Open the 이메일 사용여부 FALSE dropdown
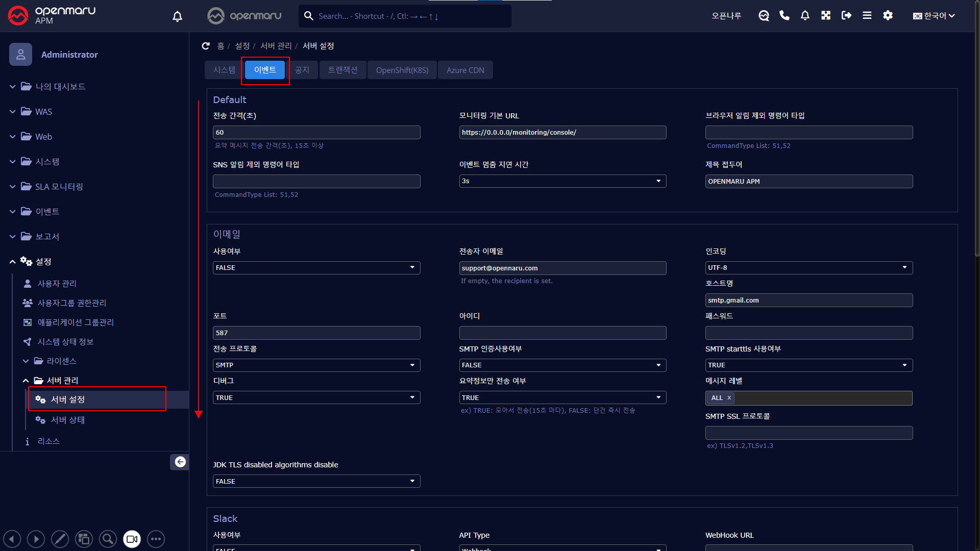Screen dimensions: 980x551 316,268
